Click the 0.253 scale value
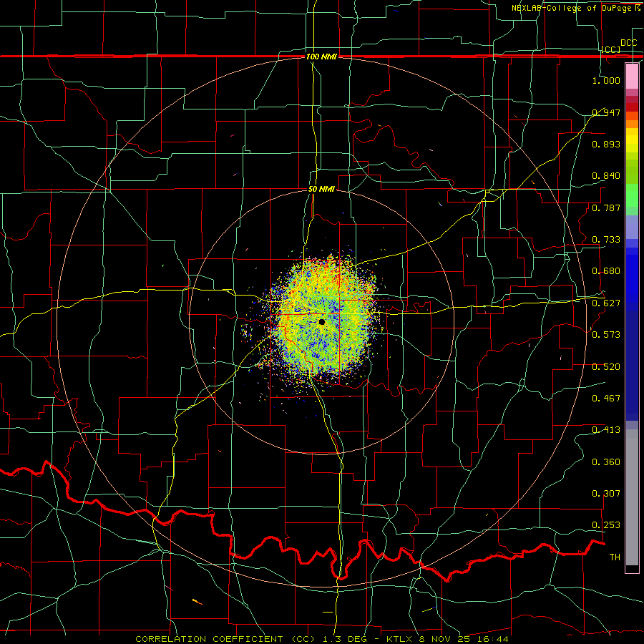 click(606, 525)
